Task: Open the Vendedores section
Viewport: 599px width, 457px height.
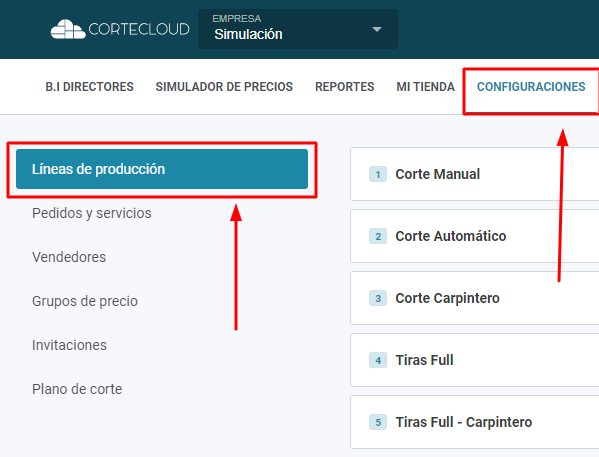Action: click(69, 257)
